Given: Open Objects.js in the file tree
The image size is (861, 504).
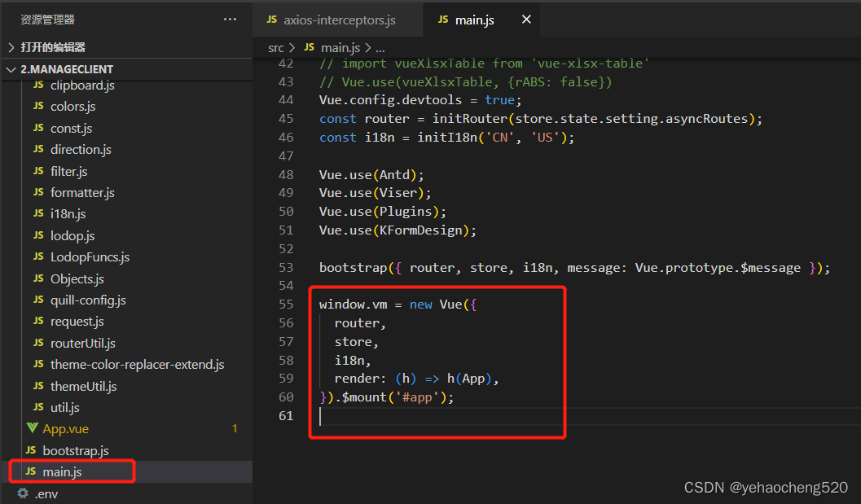Looking at the screenshot, I should pyautogui.click(x=77, y=279).
